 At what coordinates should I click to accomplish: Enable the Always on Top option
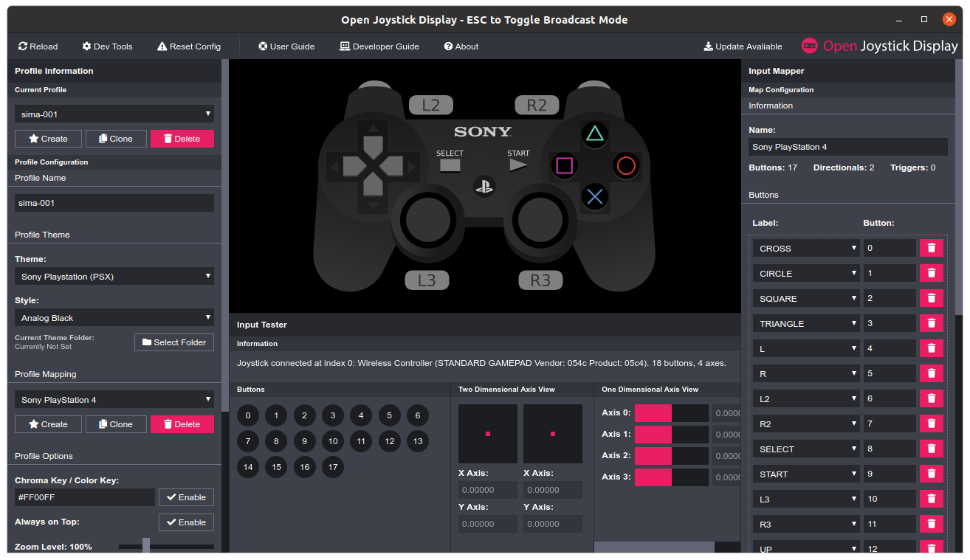coord(186,522)
